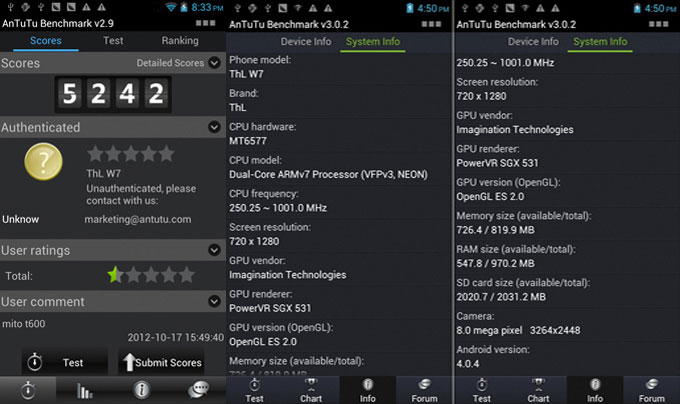Click 726.4 / 819.9 MB memory size value
The height and width of the screenshot is (404, 680).
(495, 230)
